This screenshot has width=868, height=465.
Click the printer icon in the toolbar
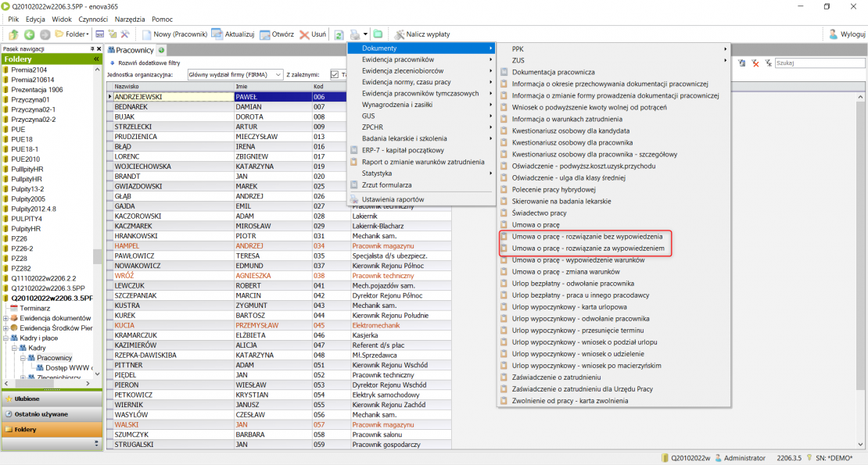[x=355, y=34]
